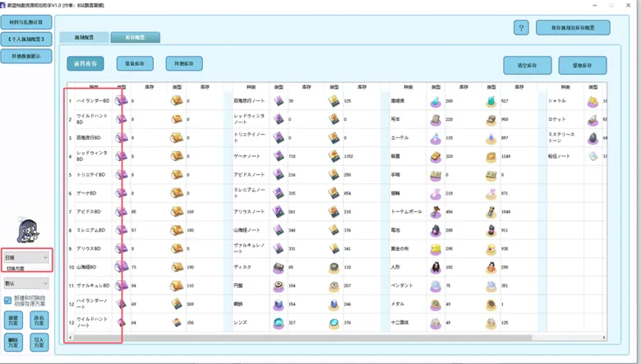Open the 日服 server dropdown

[26, 257]
